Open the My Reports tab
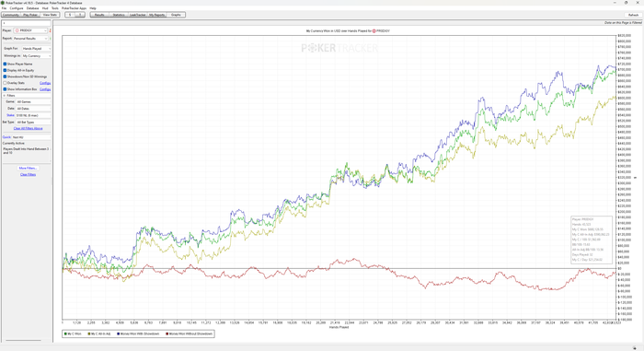The width and height of the screenshot is (644, 351). (x=157, y=15)
